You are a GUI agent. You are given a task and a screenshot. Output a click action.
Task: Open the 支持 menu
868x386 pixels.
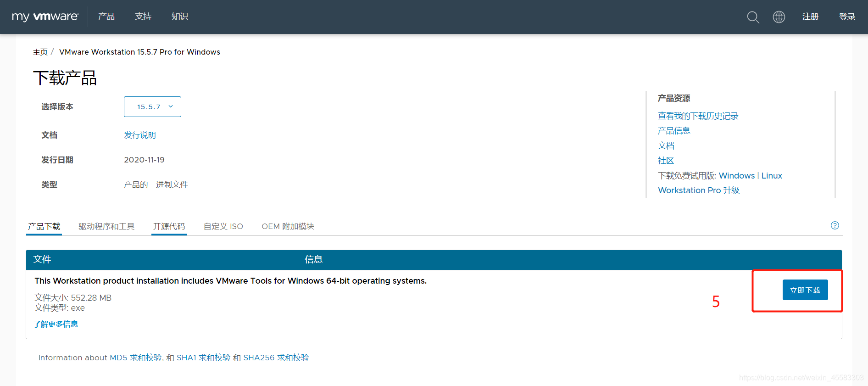pyautogui.click(x=143, y=17)
